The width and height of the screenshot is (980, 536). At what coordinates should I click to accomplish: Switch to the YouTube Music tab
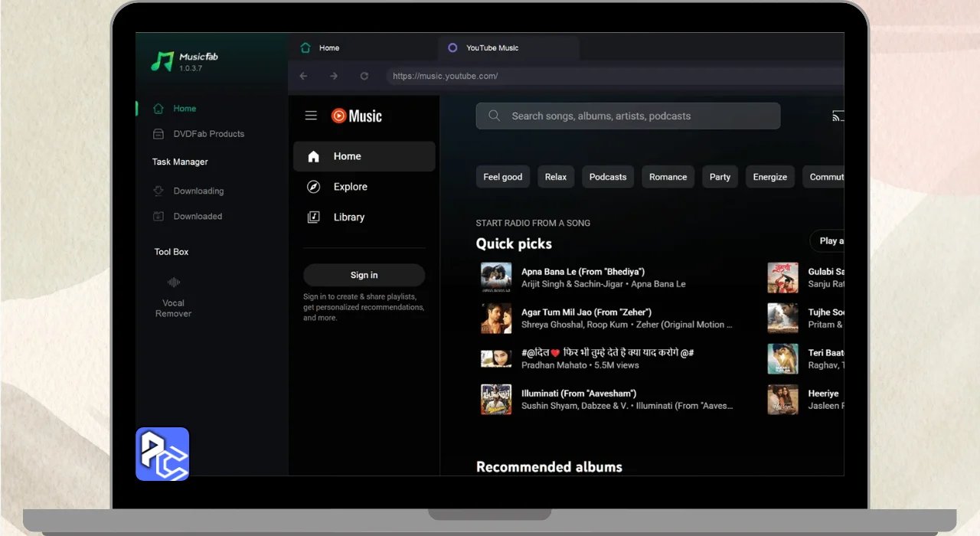tap(509, 47)
